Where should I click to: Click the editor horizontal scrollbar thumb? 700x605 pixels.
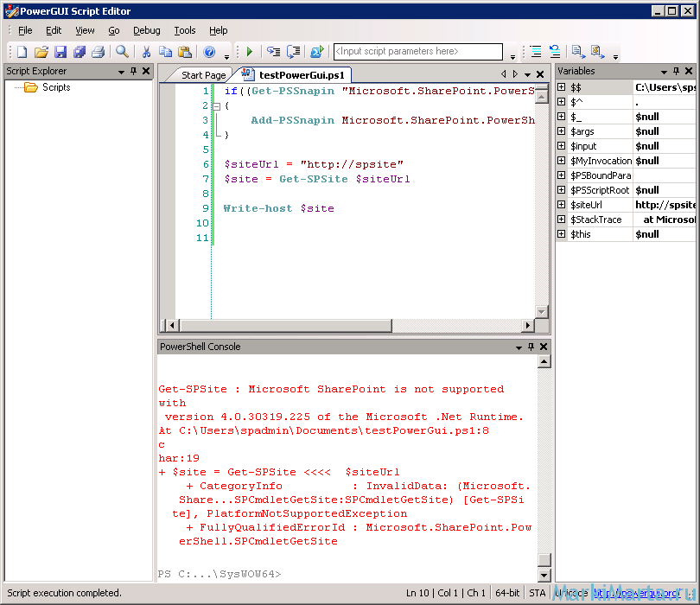coord(286,326)
